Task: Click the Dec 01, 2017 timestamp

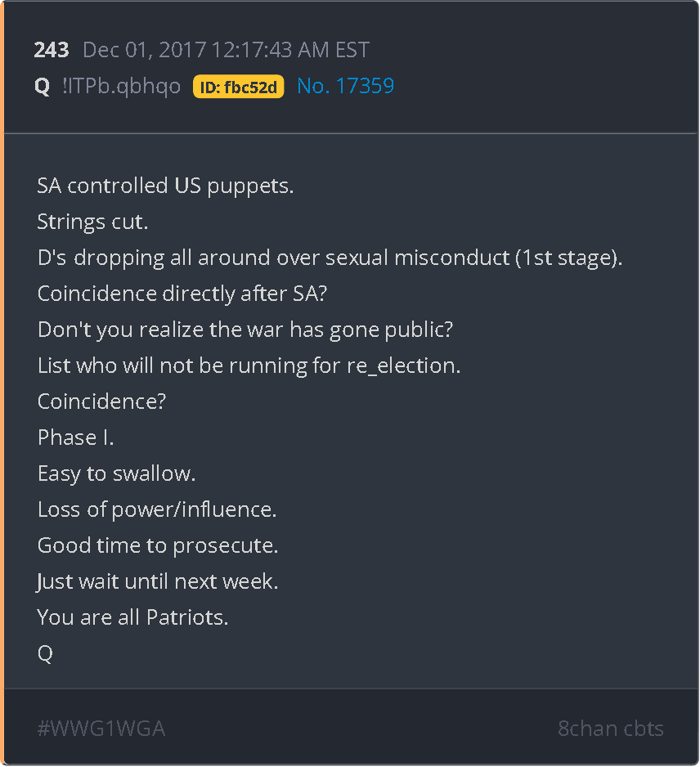Action: [x=226, y=50]
